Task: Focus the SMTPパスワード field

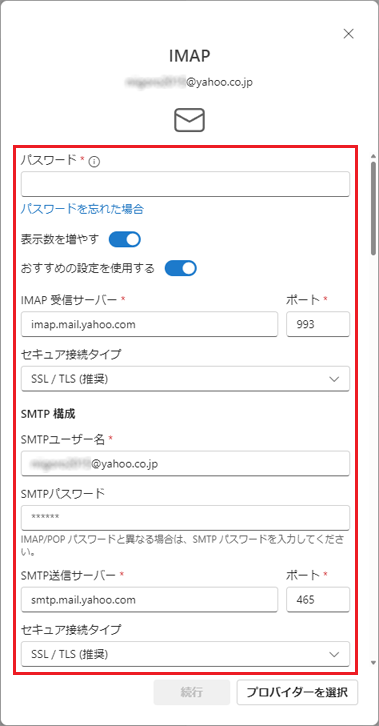Action: [x=185, y=518]
